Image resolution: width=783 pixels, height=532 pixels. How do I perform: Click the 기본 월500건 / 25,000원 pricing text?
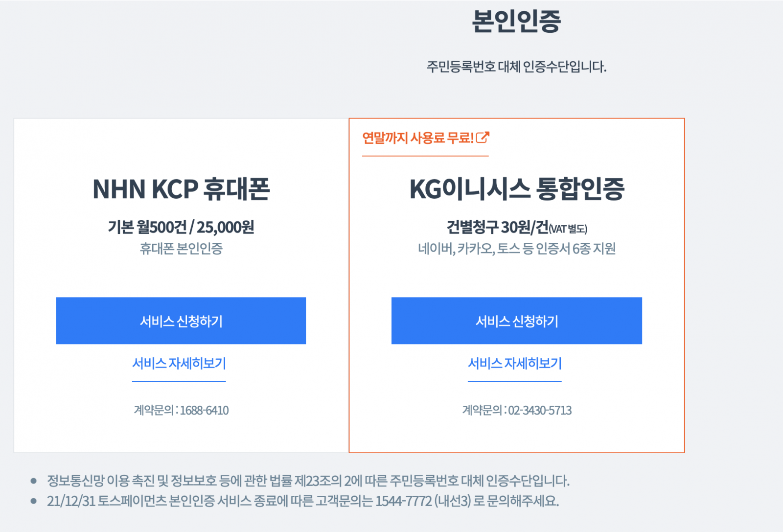pos(181,227)
